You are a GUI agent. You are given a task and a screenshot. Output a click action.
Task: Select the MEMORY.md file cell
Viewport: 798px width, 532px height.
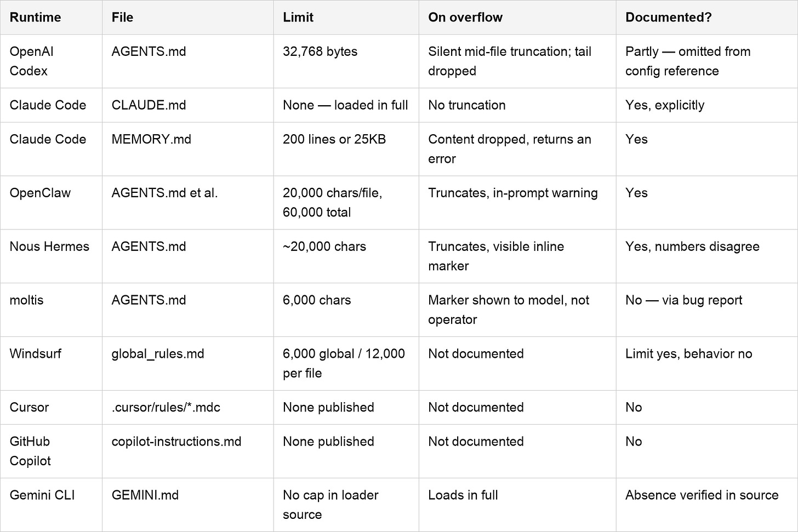(x=188, y=149)
